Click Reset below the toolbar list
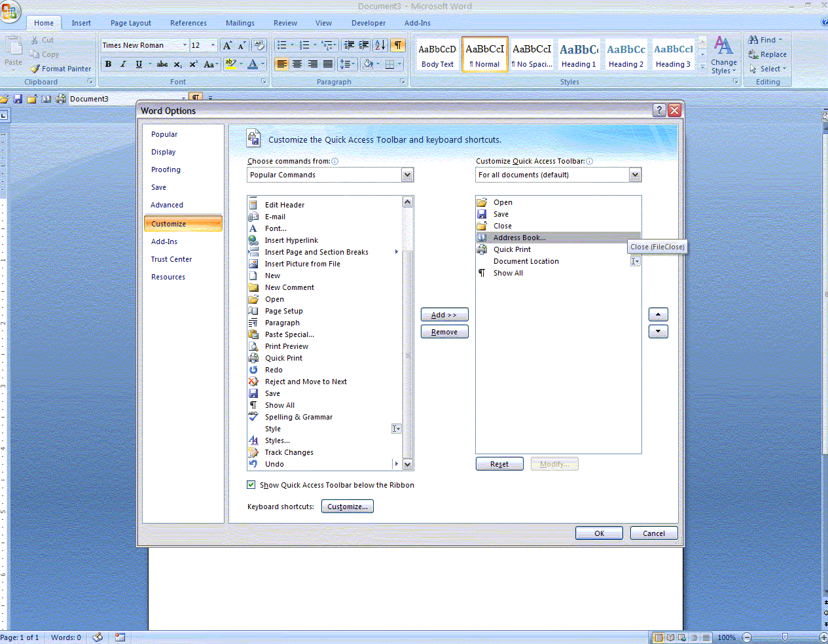The height and width of the screenshot is (644, 828). tap(499, 463)
